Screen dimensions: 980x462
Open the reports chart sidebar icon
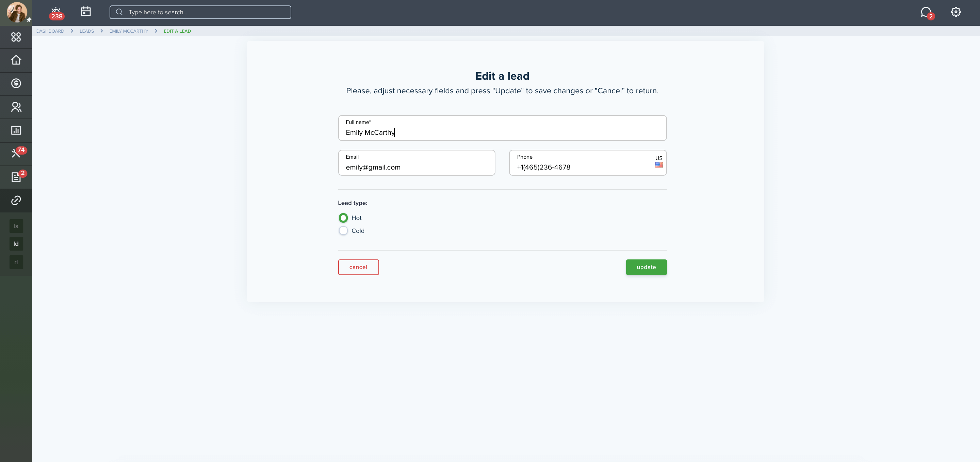(16, 130)
